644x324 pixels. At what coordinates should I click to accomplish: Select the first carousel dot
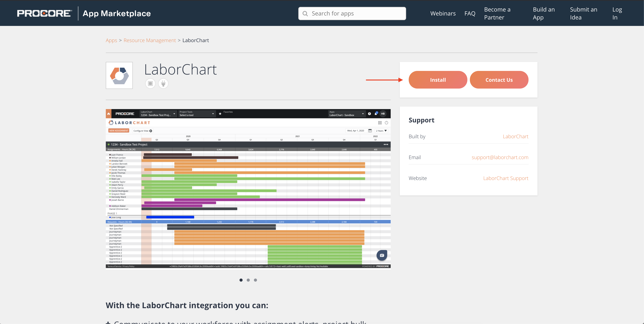click(241, 280)
